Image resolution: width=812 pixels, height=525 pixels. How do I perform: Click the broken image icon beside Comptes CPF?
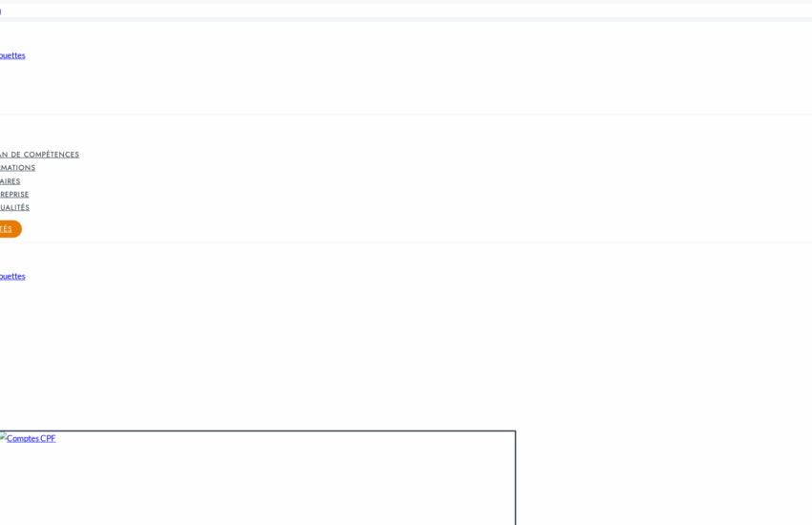point(3,437)
